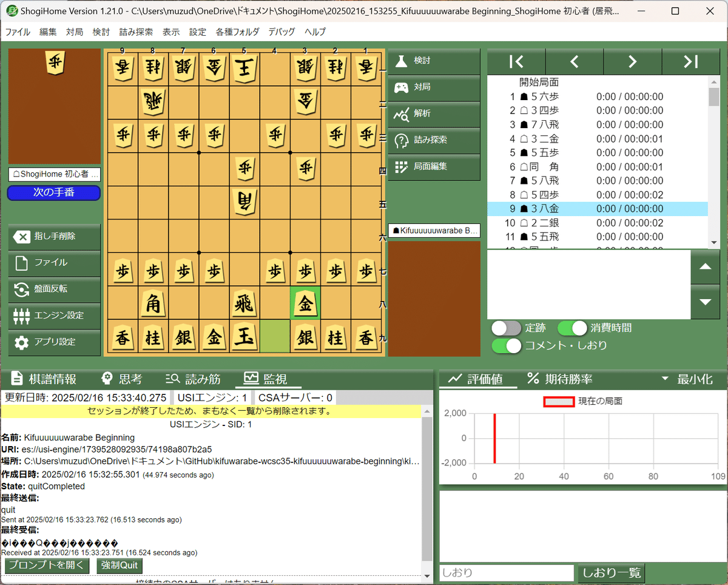Open the ファイル menu
Screen dimensions: 728x585
[x=18, y=32]
